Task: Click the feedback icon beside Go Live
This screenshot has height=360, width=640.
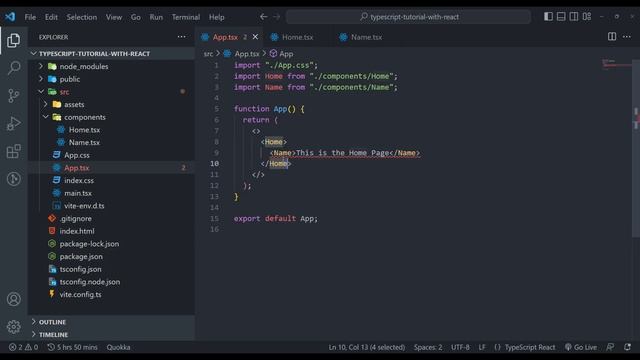Action: pos(610,347)
